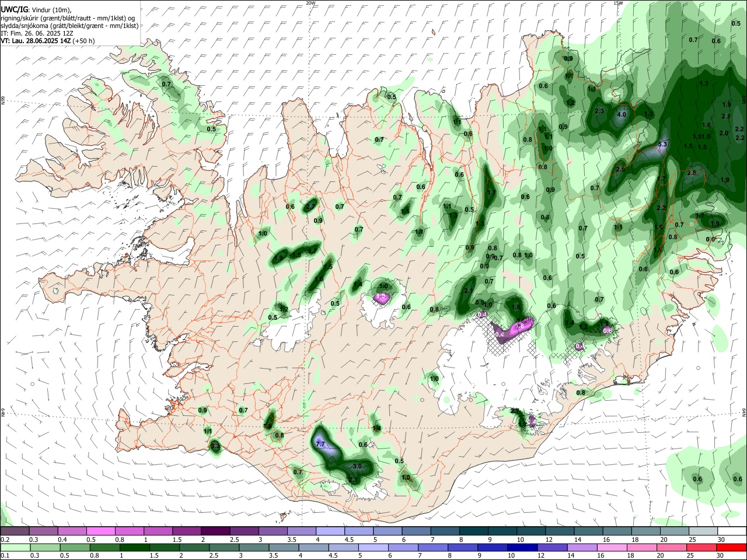Click the 20W longitude label

310,3
